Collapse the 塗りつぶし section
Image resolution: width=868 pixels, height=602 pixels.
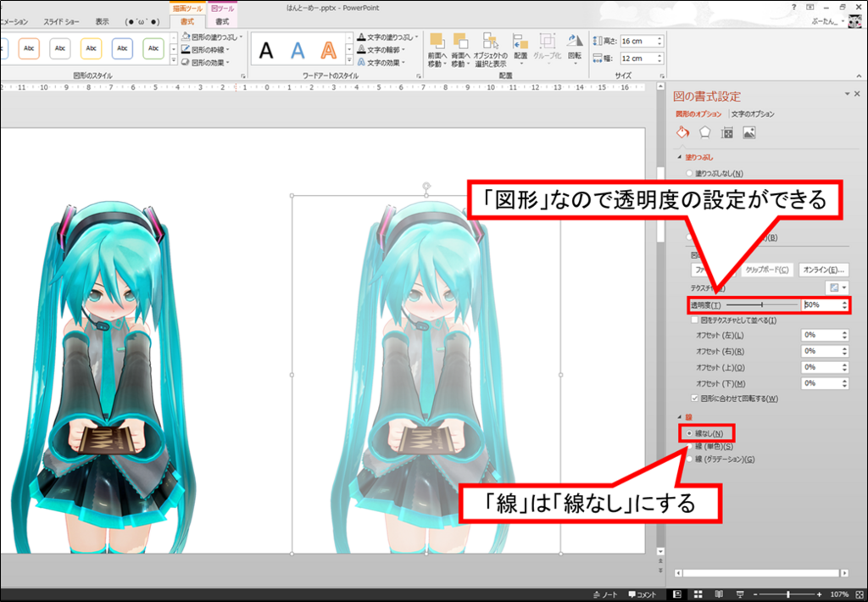(x=680, y=158)
